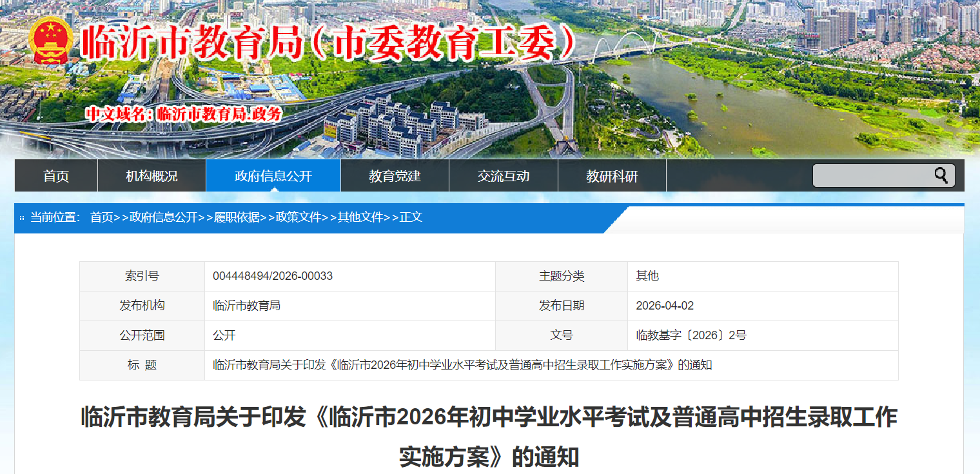The image size is (980, 474).
Task: Click document number 临教基字〔2026〕2号
Action: tap(691, 335)
